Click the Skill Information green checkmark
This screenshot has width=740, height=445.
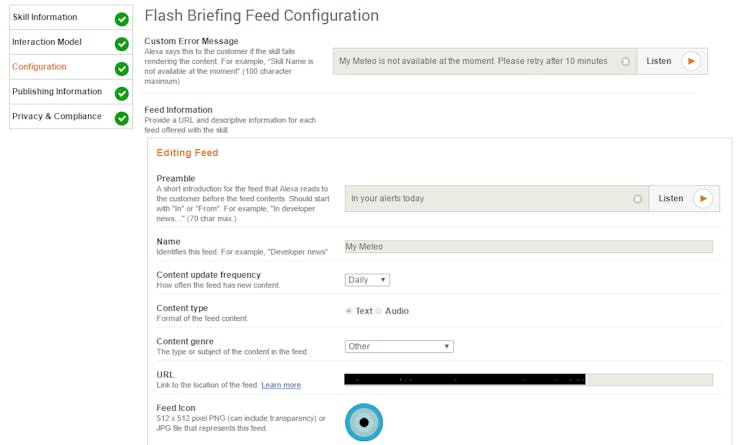point(122,19)
